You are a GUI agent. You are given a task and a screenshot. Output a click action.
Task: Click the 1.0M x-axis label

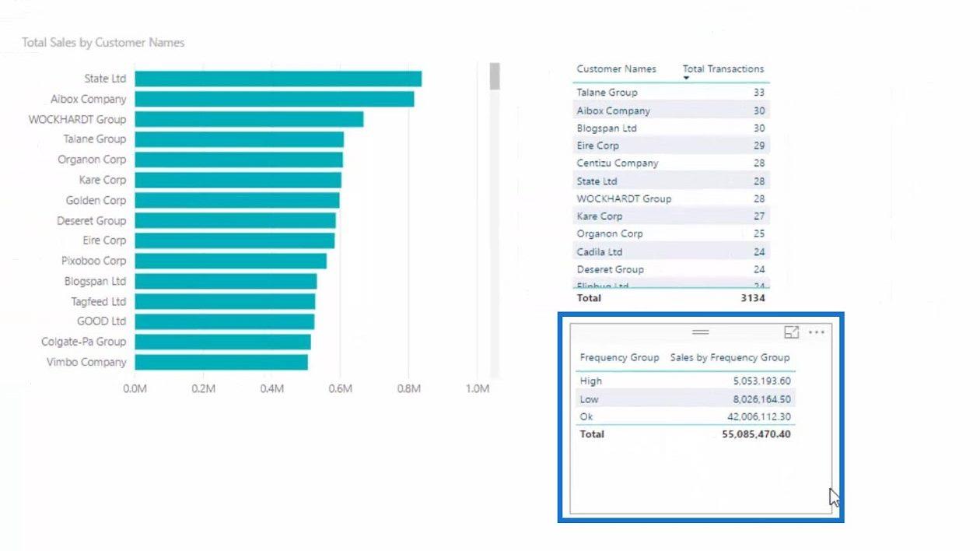pos(477,388)
